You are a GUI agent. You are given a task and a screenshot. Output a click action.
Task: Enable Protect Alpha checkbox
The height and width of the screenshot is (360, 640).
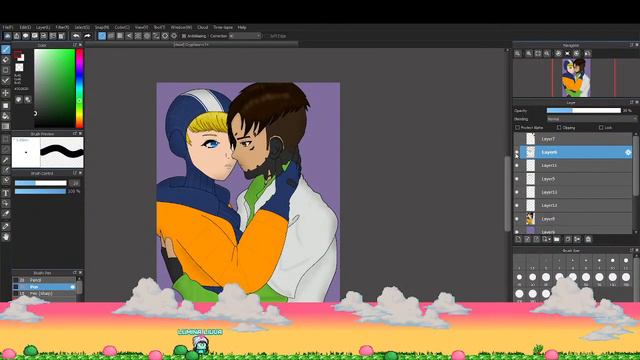[518, 128]
